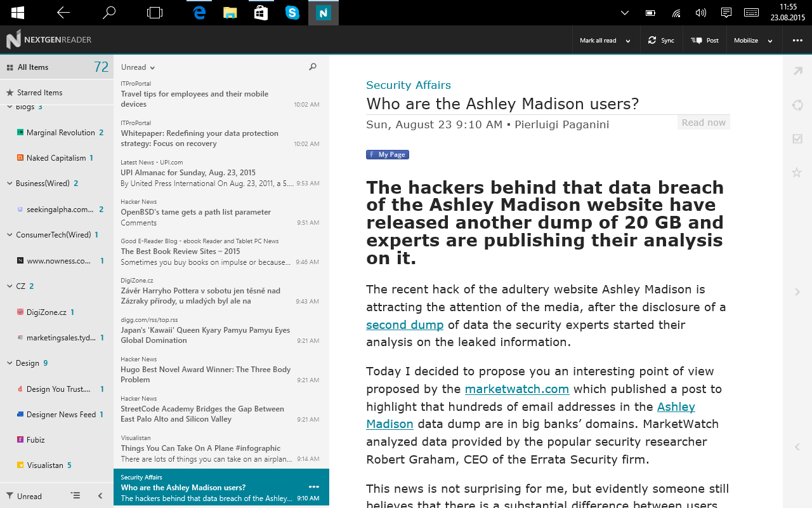Collapse the CZ folder
The height and width of the screenshot is (508, 812).
coord(10,286)
